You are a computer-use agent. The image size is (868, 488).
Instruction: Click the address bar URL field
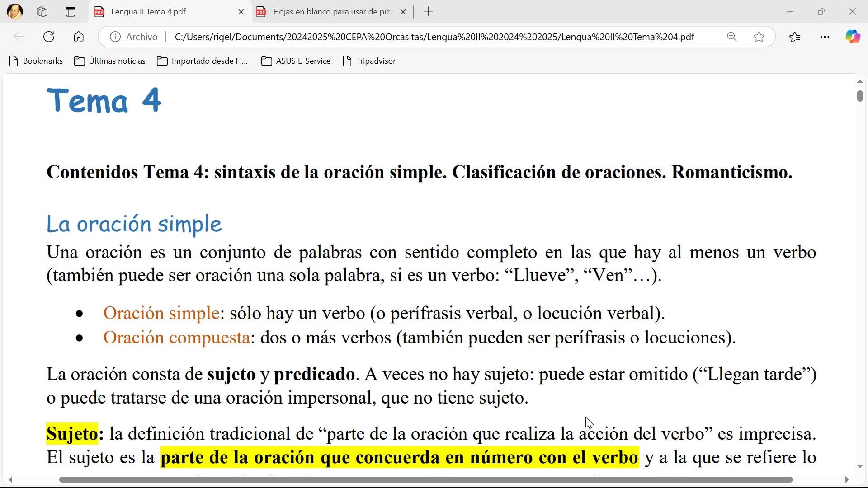(x=434, y=37)
